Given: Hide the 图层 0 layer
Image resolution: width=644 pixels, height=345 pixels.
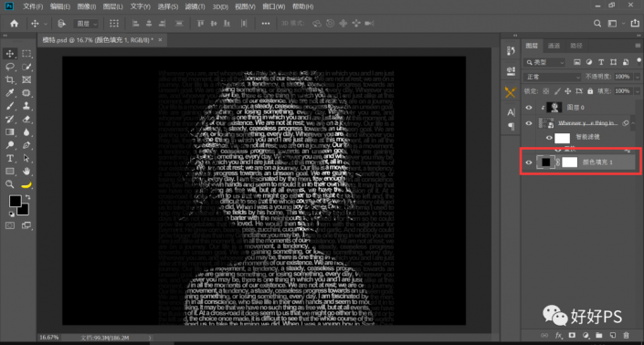Looking at the screenshot, I should click(529, 108).
